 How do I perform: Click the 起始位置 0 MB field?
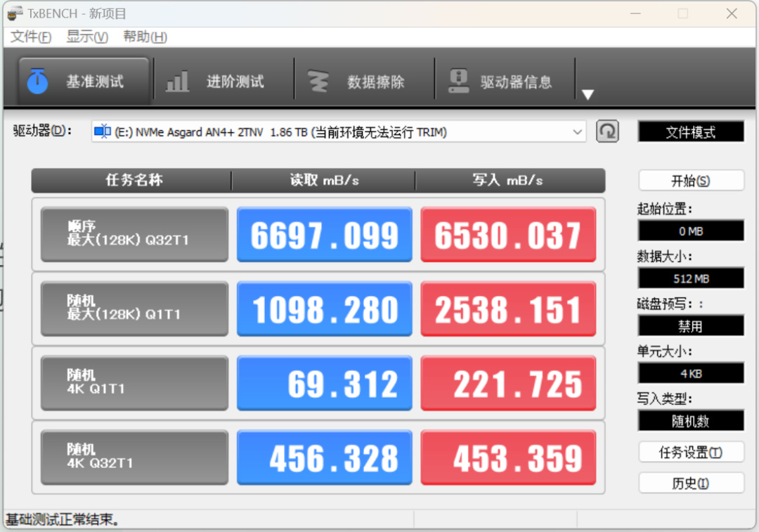pos(691,231)
